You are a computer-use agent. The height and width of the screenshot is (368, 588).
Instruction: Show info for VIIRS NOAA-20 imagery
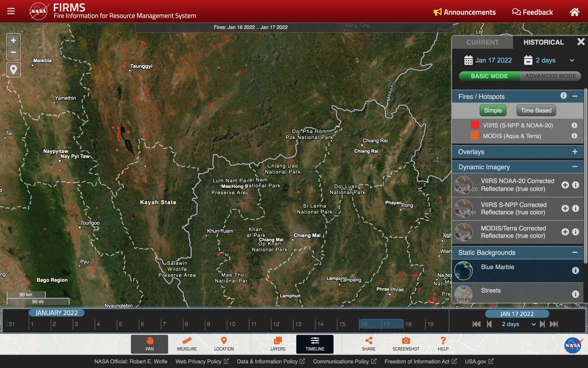tap(575, 185)
